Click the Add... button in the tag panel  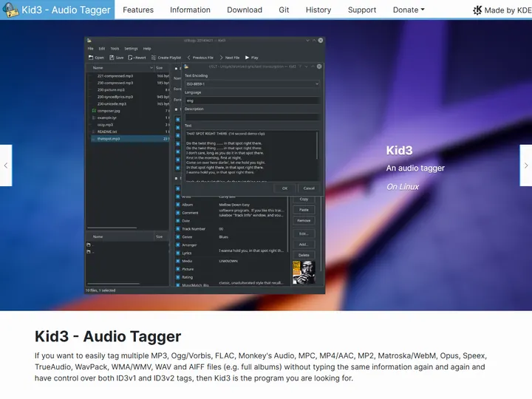coord(304,245)
